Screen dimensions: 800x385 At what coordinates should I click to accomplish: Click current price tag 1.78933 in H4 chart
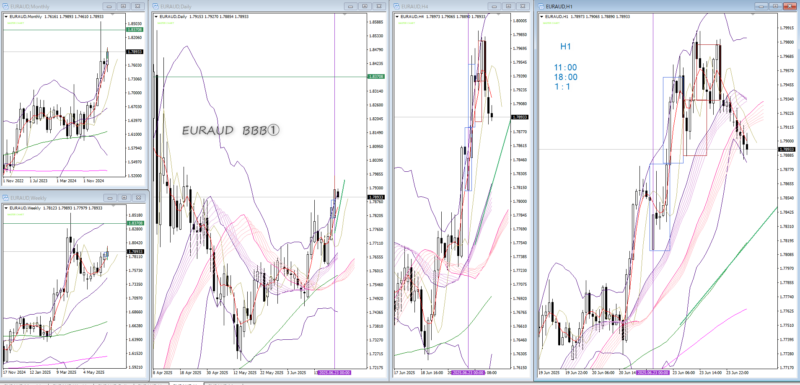521,117
